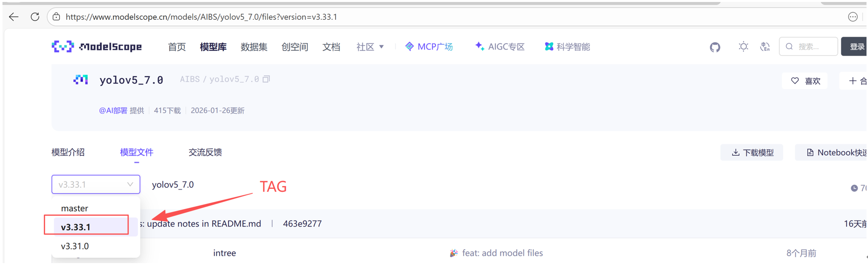This screenshot has width=868, height=273.
Task: Click the yolov5_7.0 model title
Action: pyautogui.click(x=131, y=80)
